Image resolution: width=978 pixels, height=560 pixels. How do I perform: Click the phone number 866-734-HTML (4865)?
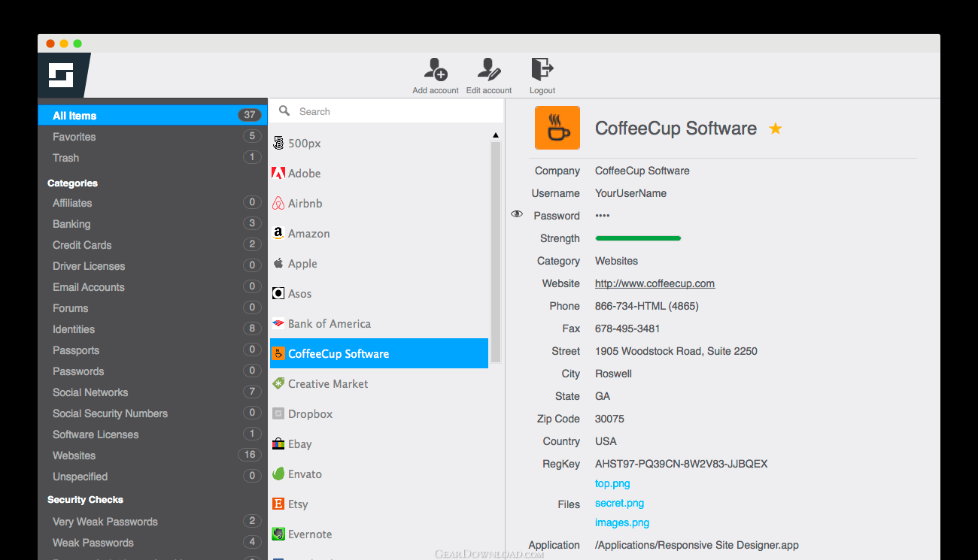tap(647, 306)
